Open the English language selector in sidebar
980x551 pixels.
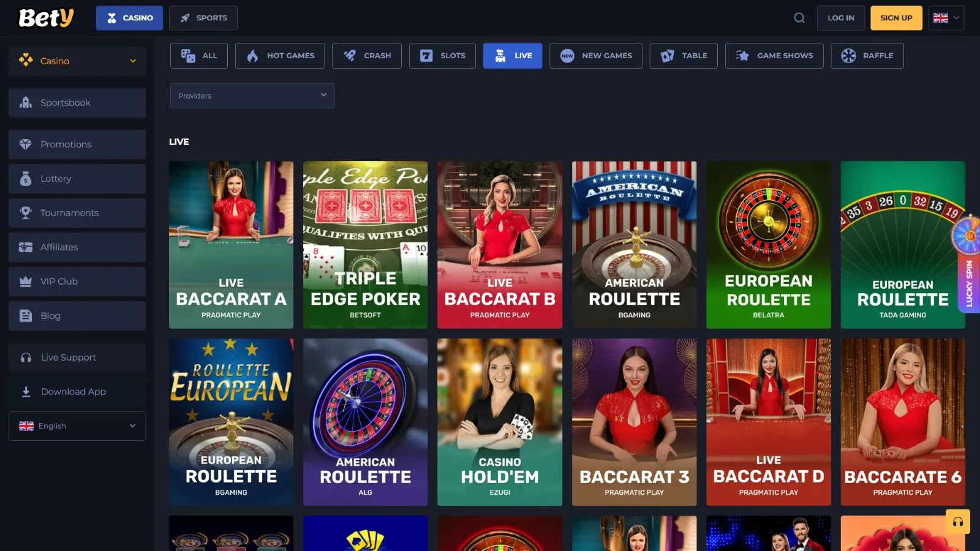click(77, 426)
